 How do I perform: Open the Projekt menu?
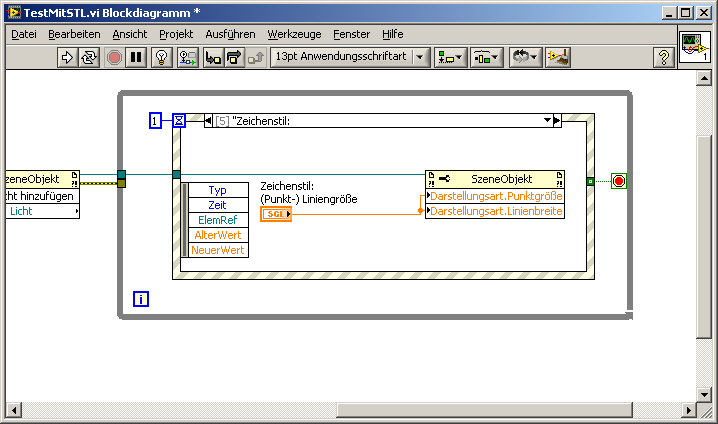coord(176,34)
